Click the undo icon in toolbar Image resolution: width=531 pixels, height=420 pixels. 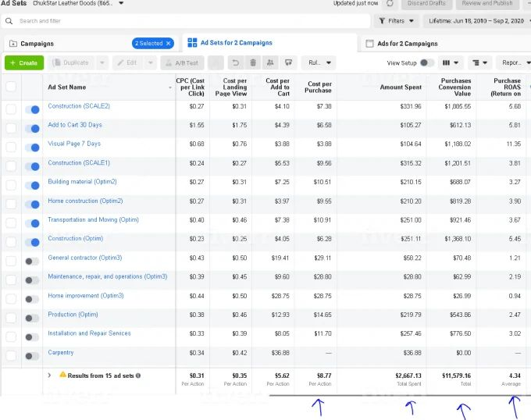tap(236, 62)
